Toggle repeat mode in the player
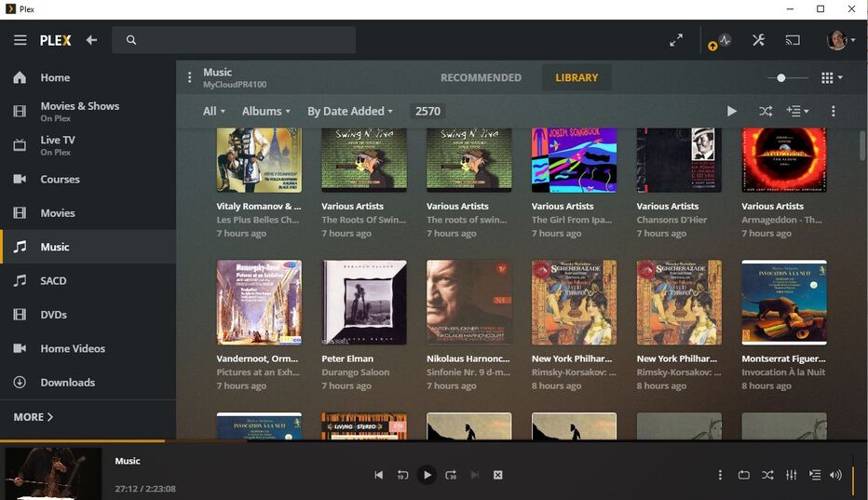This screenshot has width=868, height=500. point(743,475)
